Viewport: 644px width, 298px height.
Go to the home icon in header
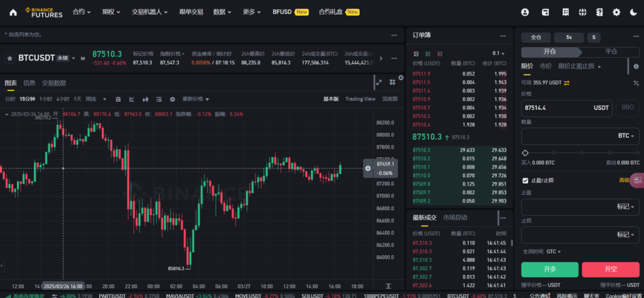coord(13,13)
